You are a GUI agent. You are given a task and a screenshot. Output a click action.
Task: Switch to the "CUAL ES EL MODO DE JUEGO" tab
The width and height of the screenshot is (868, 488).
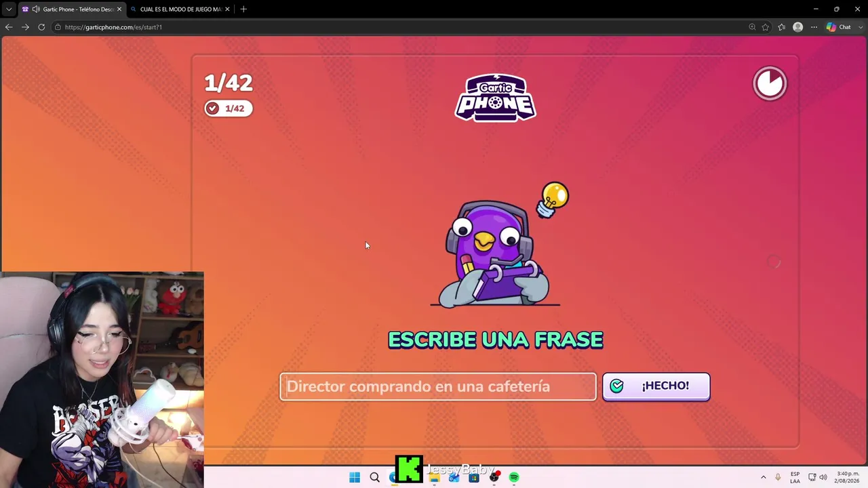pos(180,9)
